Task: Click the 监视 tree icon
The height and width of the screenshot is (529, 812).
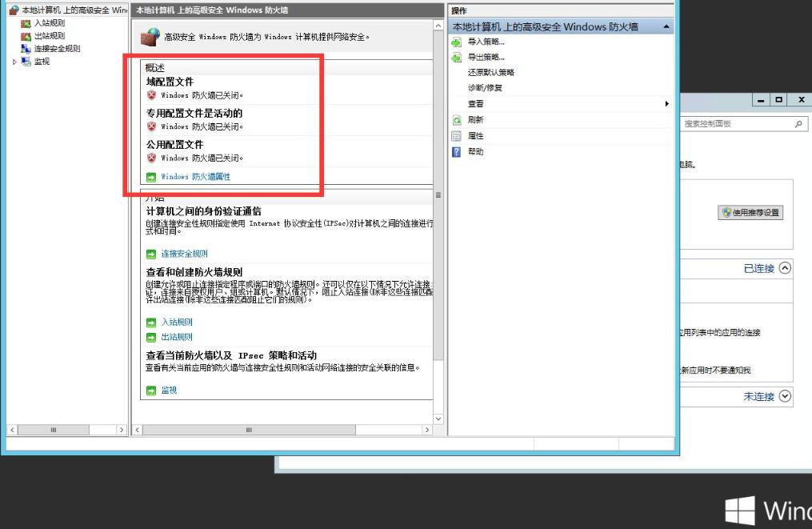Action: click(26, 62)
